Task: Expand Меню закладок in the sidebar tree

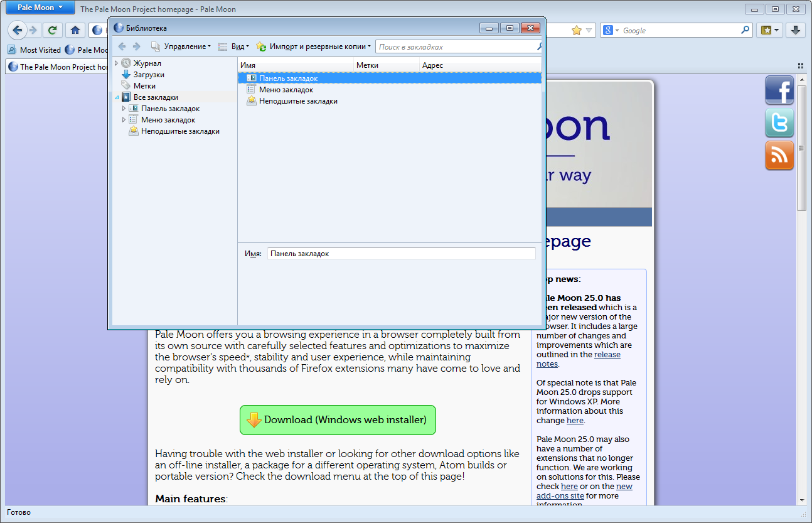Action: (124, 120)
